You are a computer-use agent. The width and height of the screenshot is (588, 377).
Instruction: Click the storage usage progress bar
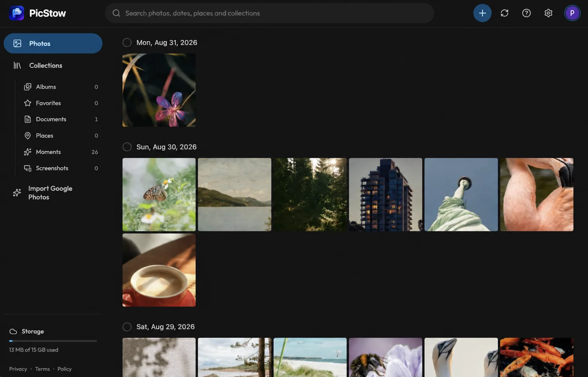(53, 341)
